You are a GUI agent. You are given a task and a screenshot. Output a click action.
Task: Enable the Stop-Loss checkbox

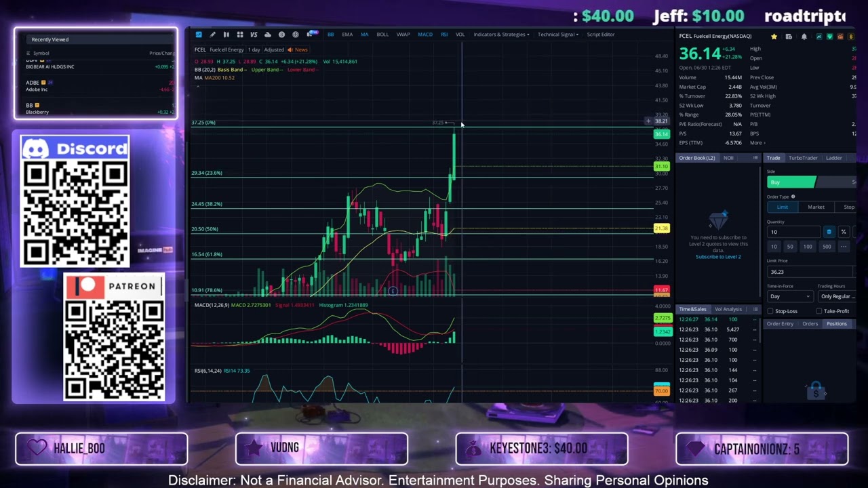[x=770, y=311]
